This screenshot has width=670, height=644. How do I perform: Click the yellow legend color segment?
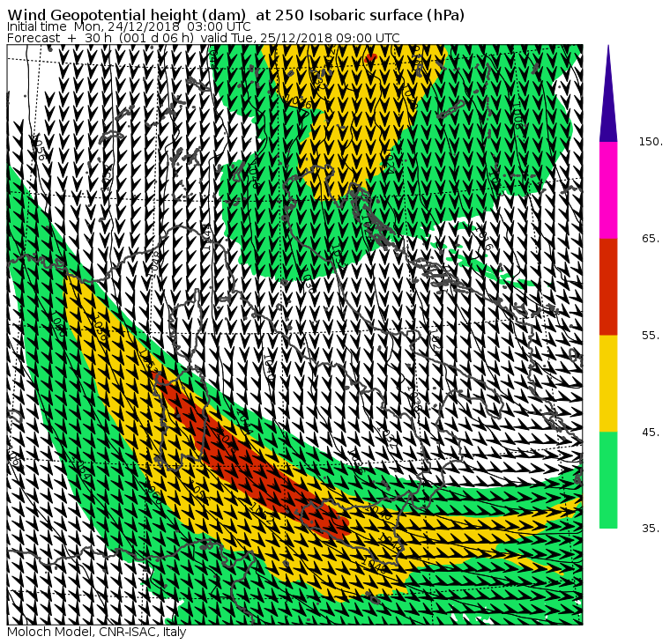[x=608, y=383]
